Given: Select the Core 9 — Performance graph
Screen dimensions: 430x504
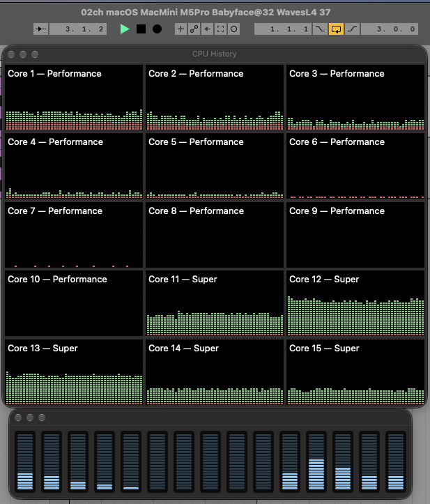Looking at the screenshot, I should pyautogui.click(x=355, y=235).
